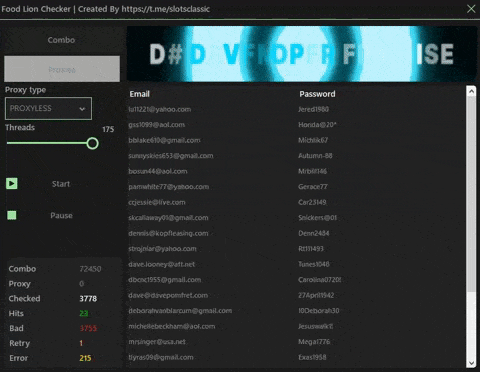The height and width of the screenshot is (372, 480).
Task: Click the Start label text
Action: click(61, 184)
